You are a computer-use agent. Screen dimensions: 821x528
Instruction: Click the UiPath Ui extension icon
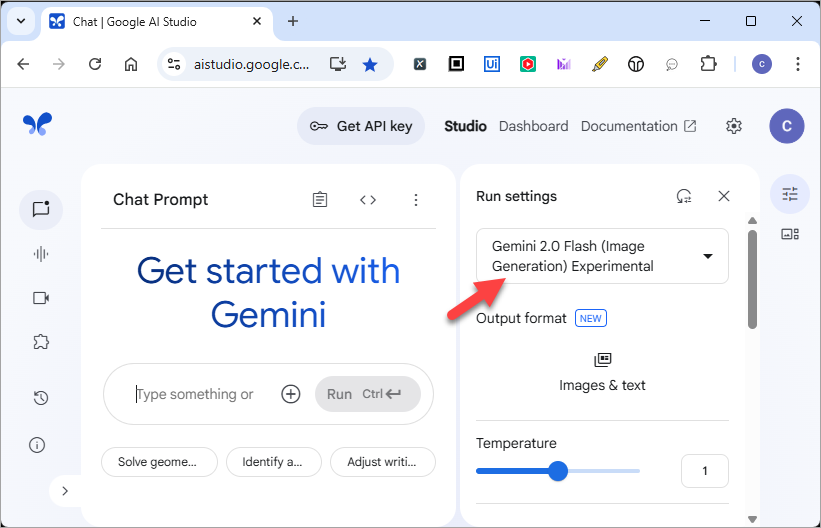coord(492,64)
